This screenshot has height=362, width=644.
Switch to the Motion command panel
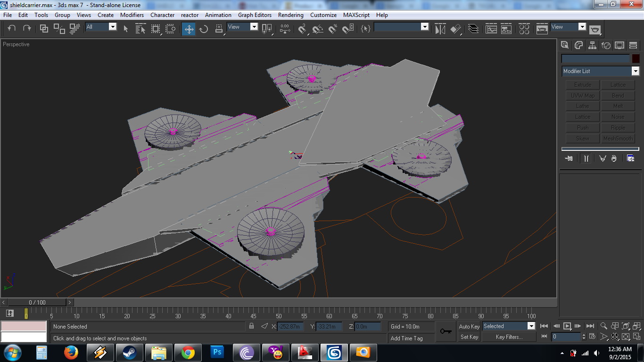(x=606, y=45)
